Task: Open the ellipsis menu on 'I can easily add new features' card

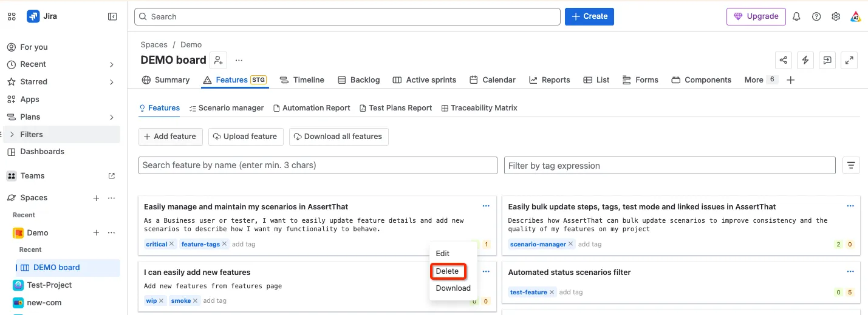Action: tap(486, 272)
